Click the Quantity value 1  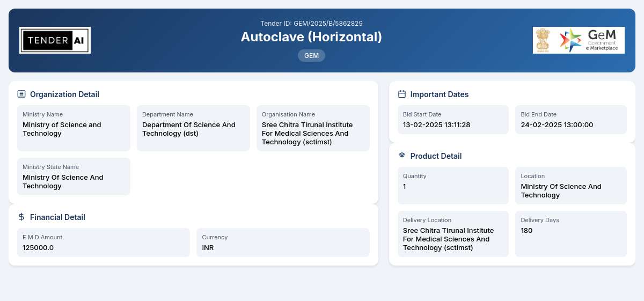pos(405,186)
